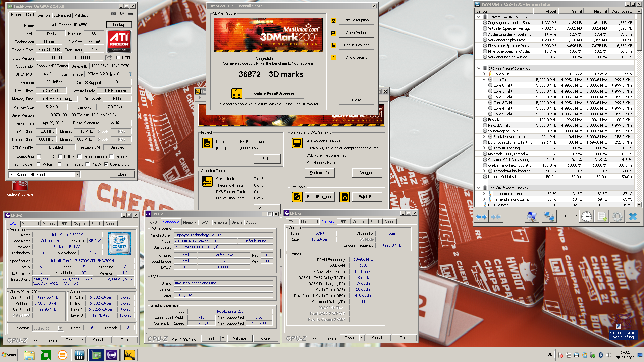The height and width of the screenshot is (362, 644).
Task: Click the Pro Tools ResultBrowser magnifier icon
Action: [297, 197]
